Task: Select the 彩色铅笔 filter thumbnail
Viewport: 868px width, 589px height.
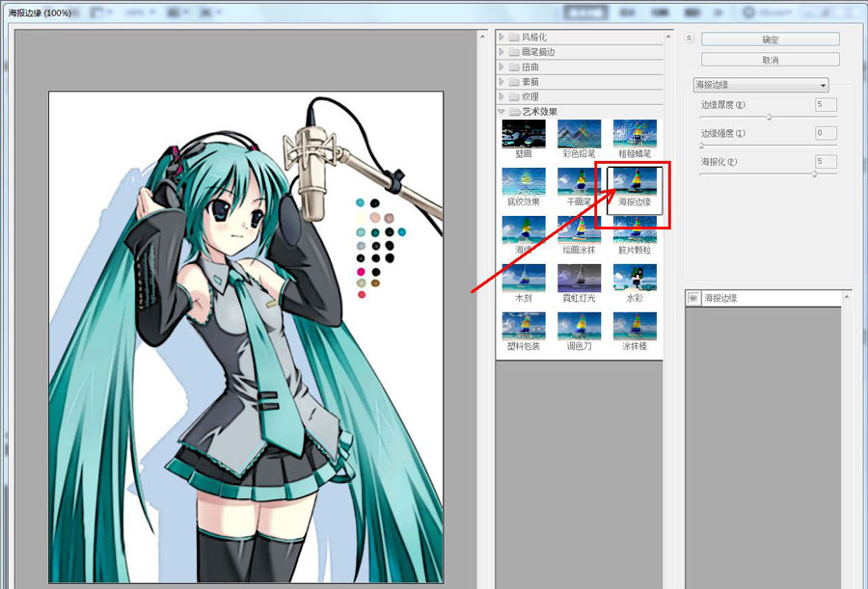Action: point(579,134)
